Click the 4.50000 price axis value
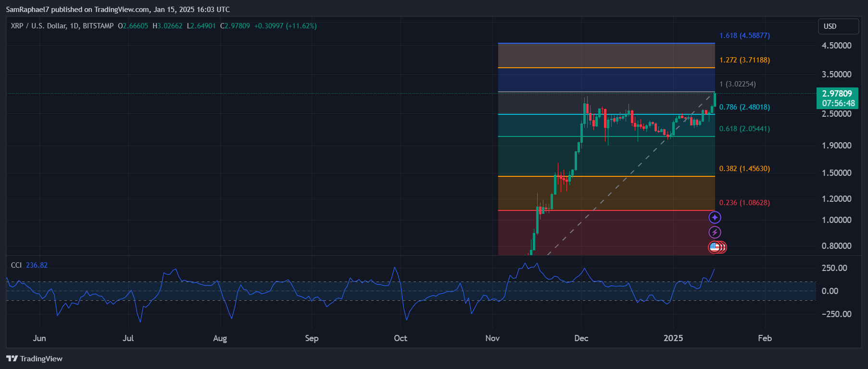Image resolution: width=868 pixels, height=369 pixels. (836, 46)
